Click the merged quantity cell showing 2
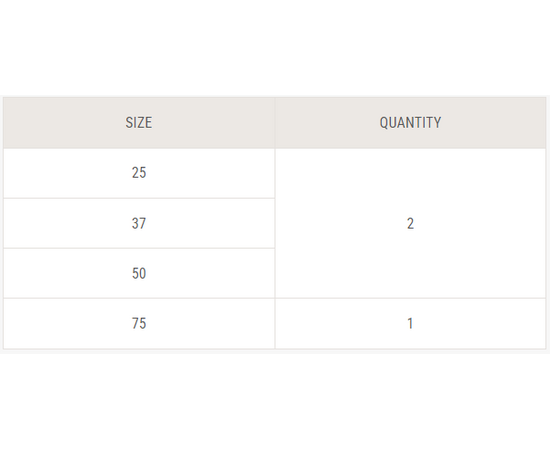This screenshot has width=550, height=450. pyautogui.click(x=410, y=223)
